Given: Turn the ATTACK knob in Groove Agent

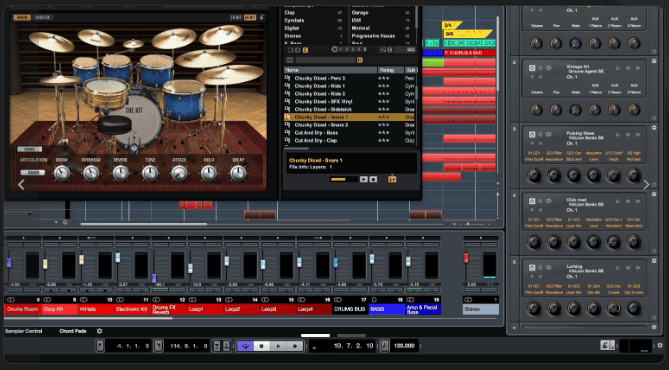Looking at the screenshot, I should click(179, 173).
